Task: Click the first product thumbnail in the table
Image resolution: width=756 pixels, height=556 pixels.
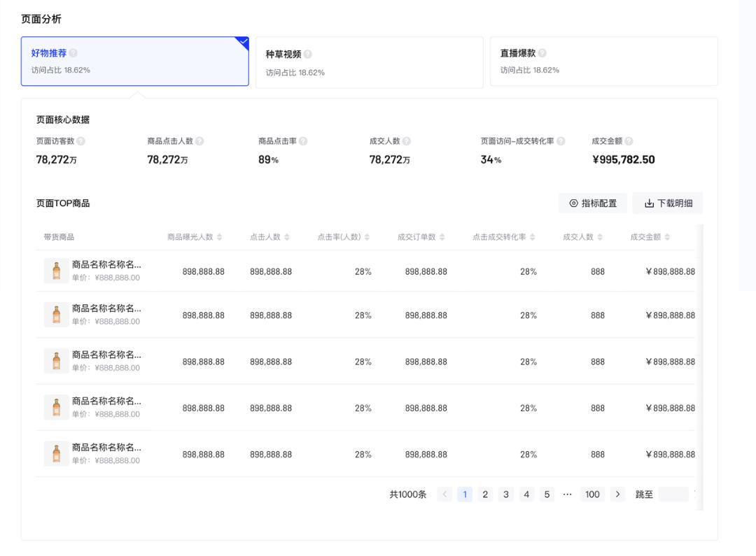Action: tap(56, 269)
